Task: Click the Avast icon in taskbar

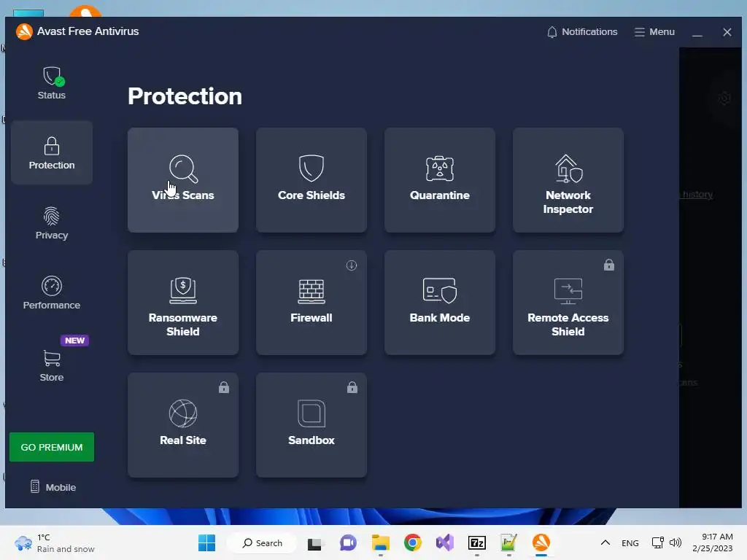Action: coord(541,542)
